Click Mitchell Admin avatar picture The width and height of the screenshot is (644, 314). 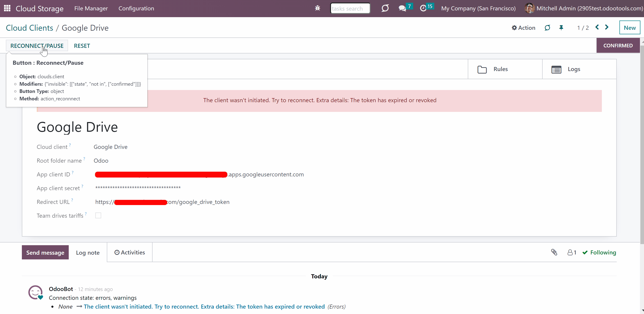click(x=530, y=8)
